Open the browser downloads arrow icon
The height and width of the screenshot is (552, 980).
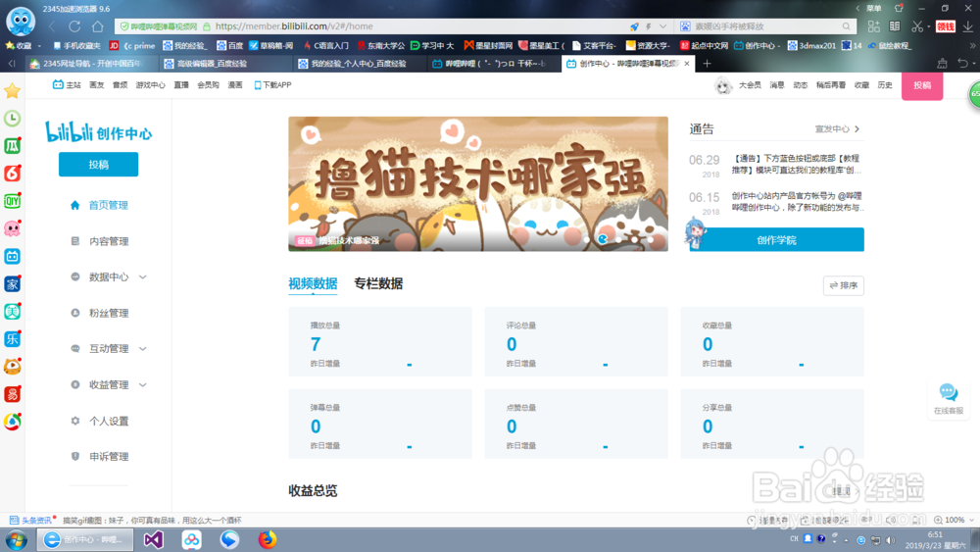pyautogui.click(x=967, y=26)
